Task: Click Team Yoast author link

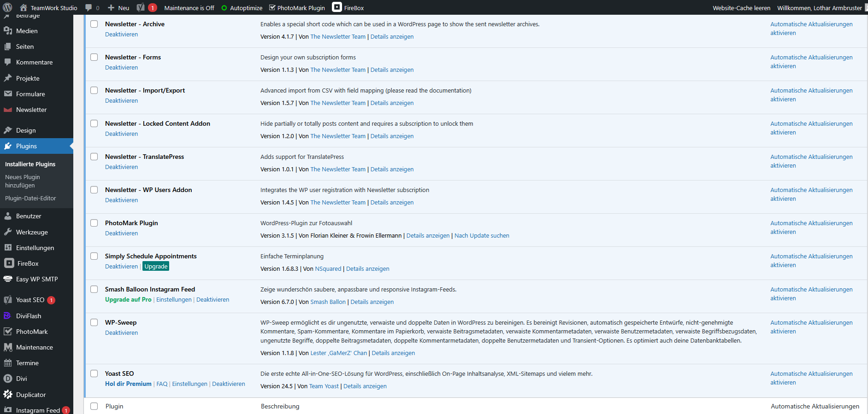Action: 324,386
